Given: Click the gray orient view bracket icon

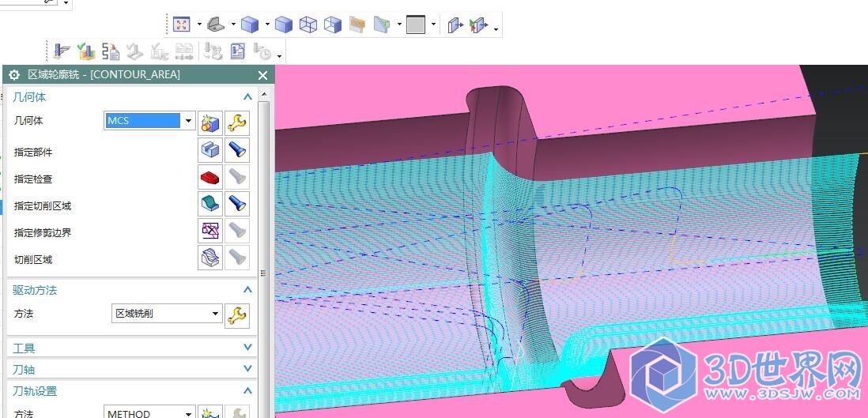Looking at the screenshot, I should [x=216, y=24].
